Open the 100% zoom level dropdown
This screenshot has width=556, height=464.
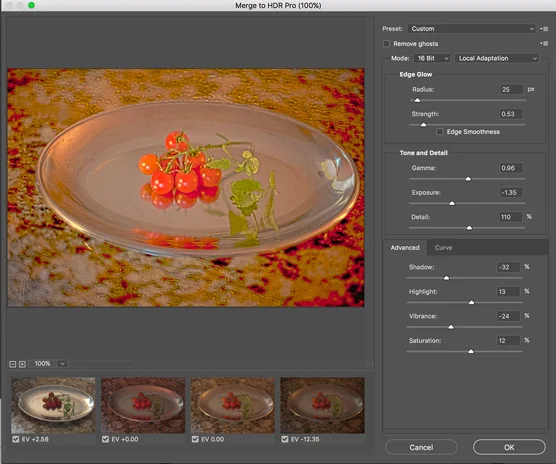(x=49, y=364)
